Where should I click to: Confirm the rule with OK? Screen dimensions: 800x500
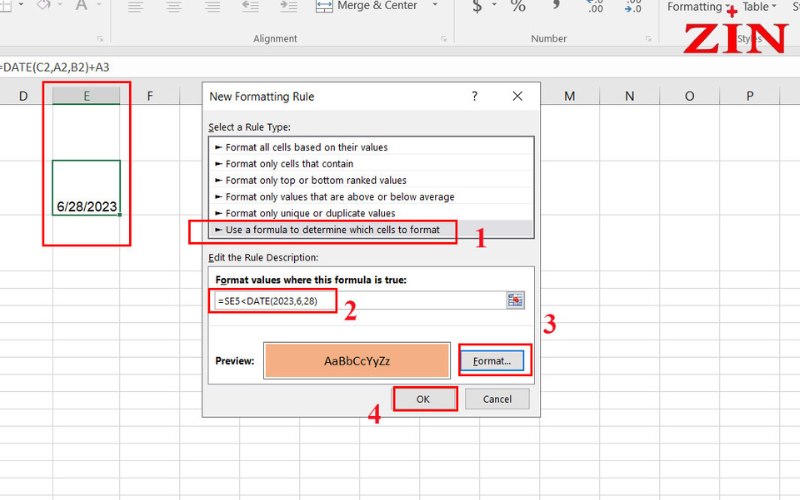(x=423, y=399)
